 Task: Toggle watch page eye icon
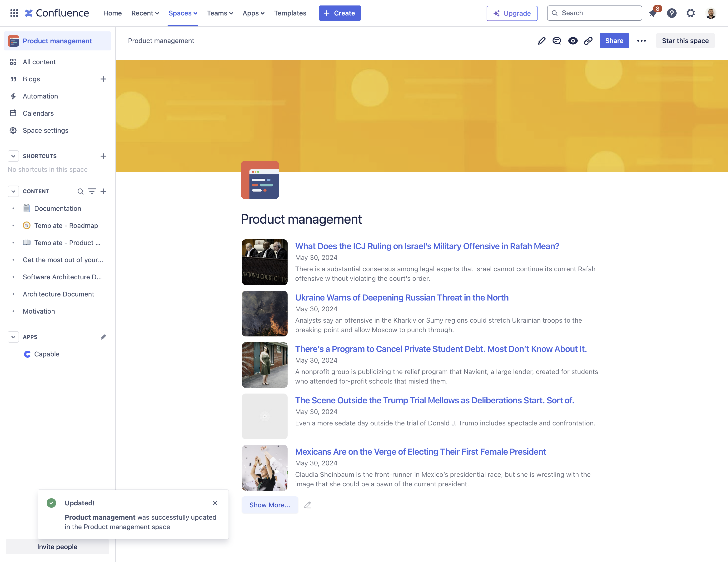573,41
